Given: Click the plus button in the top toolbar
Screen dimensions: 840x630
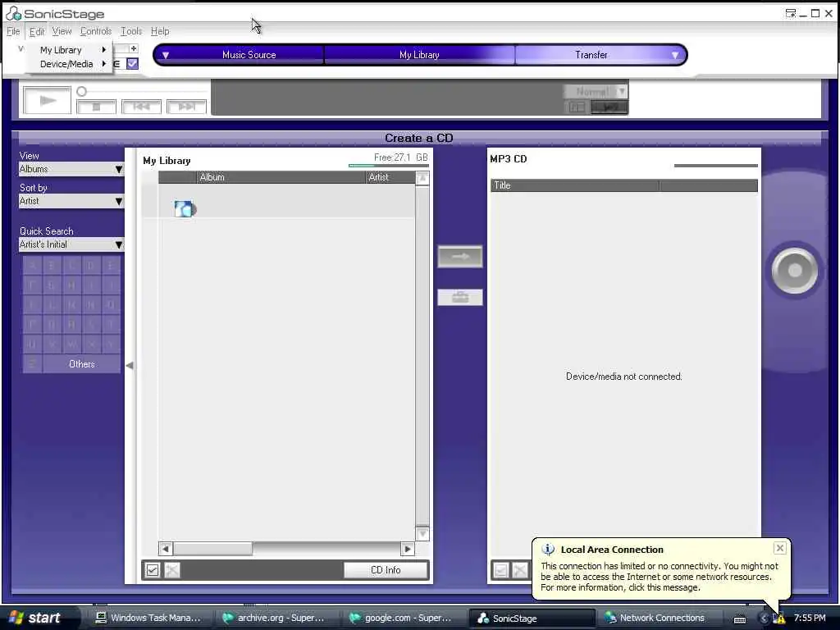Looking at the screenshot, I should click(134, 48).
